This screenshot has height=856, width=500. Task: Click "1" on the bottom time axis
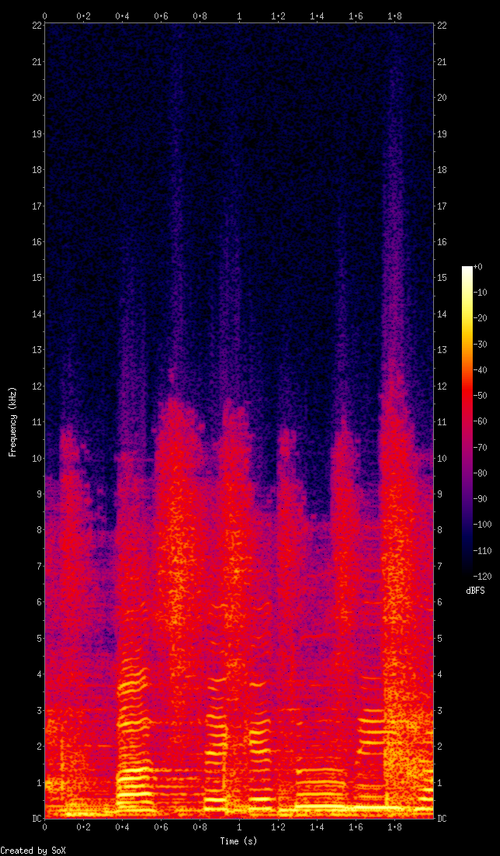[239, 828]
